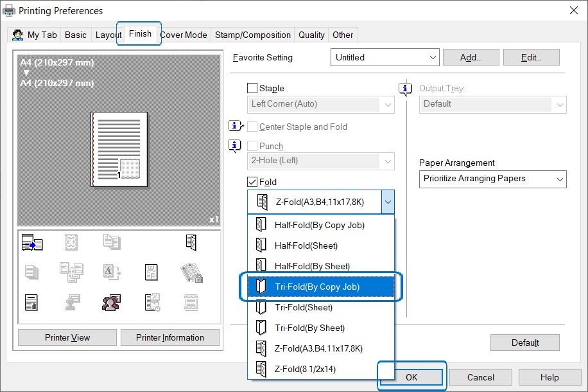This screenshot has height=392, width=588.
Task: Collapse the Fold type dropdown arrow
Action: point(388,202)
